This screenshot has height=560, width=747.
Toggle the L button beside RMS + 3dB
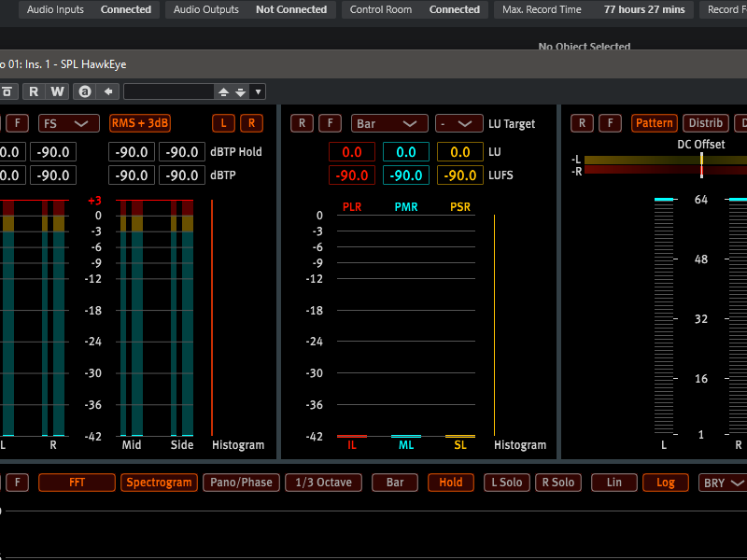click(x=223, y=123)
